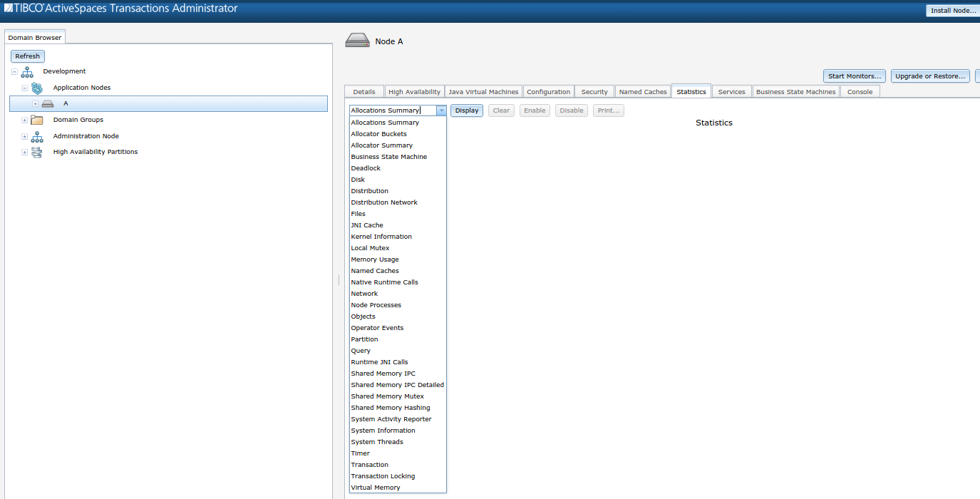Screen dimensions: 980x499
Task: Click the Refresh button
Action: coord(27,56)
